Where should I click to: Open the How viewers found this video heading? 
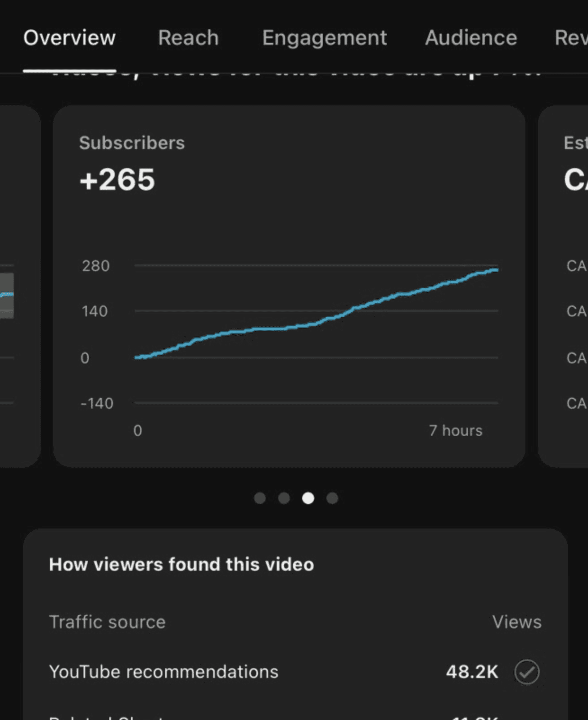[181, 565]
